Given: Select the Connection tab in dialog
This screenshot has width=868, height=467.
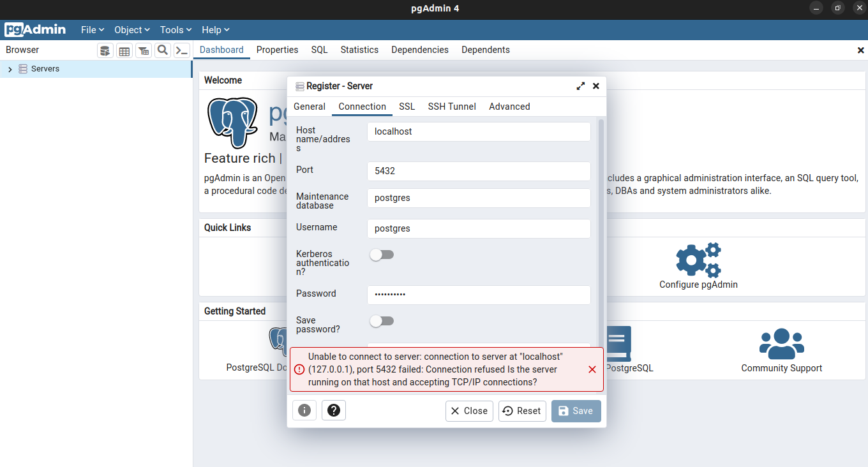Looking at the screenshot, I should pyautogui.click(x=363, y=107).
